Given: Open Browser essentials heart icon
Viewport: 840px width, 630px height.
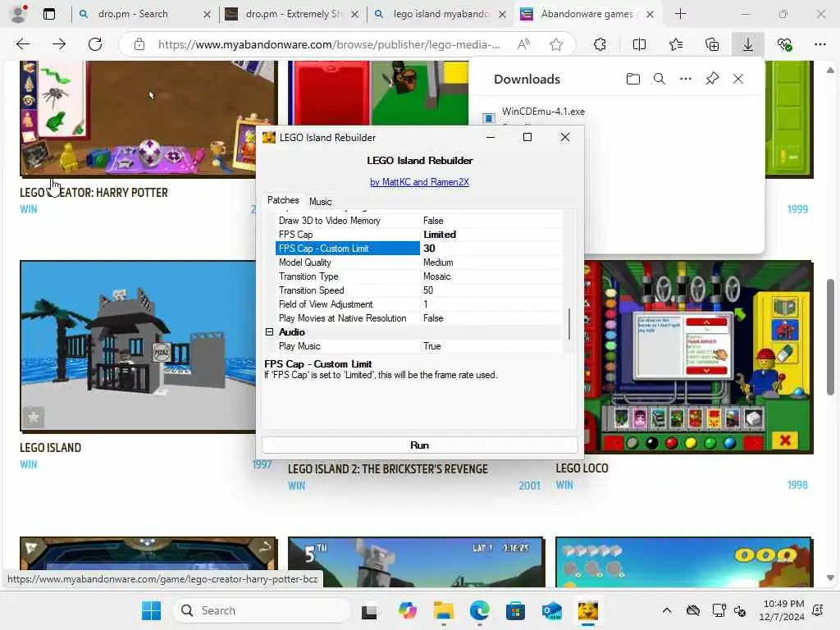Looking at the screenshot, I should pyautogui.click(x=785, y=44).
